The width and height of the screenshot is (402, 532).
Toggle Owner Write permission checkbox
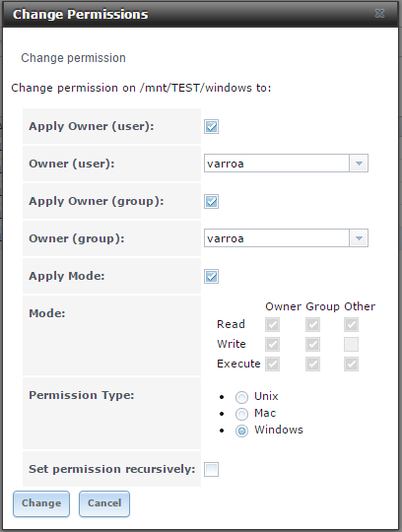[272, 345]
